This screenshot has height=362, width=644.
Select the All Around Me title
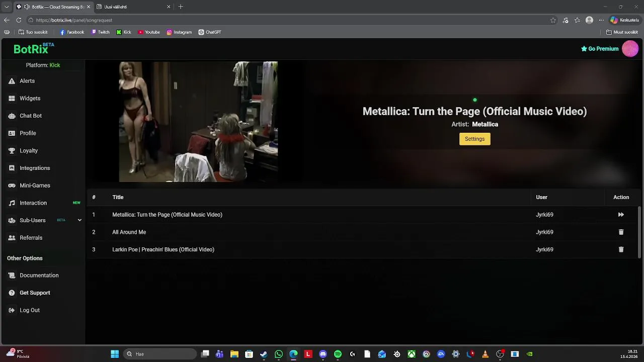point(129,232)
